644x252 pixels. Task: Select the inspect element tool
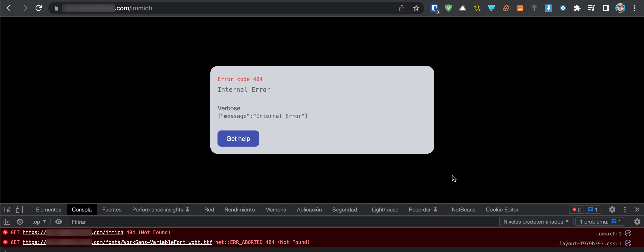(x=7, y=209)
